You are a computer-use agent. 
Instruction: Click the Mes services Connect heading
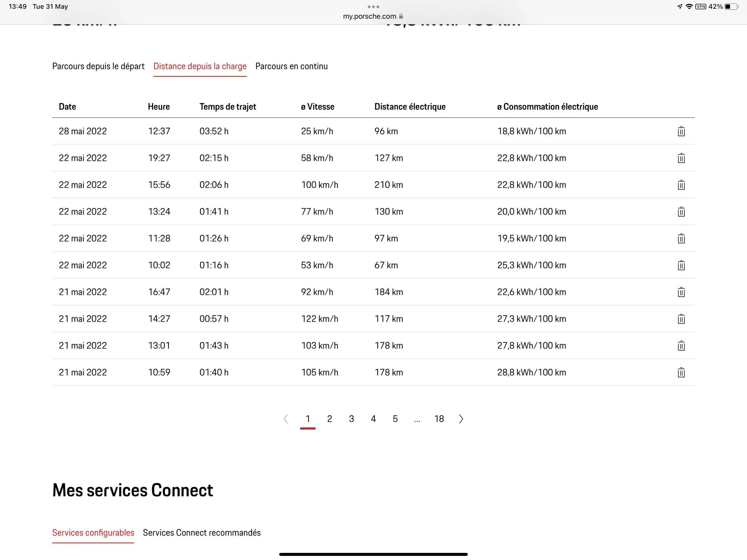click(x=133, y=490)
